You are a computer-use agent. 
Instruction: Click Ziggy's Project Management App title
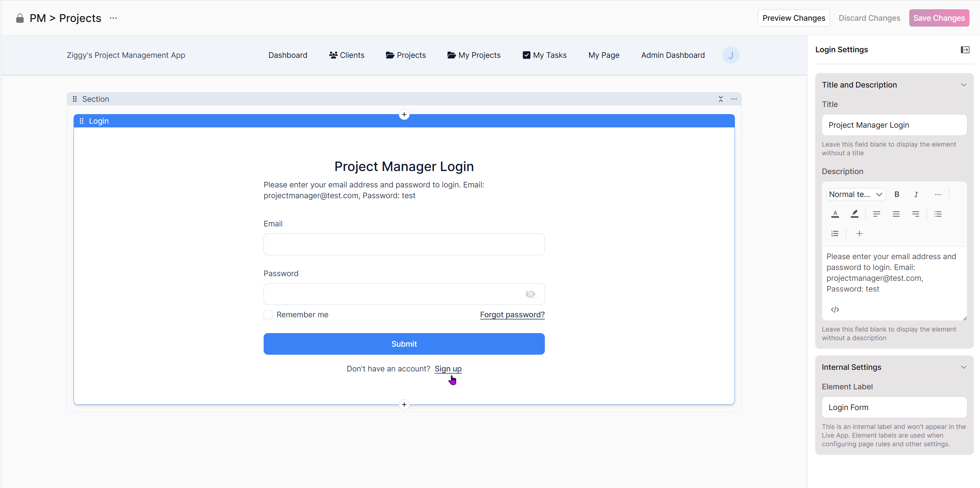126,55
